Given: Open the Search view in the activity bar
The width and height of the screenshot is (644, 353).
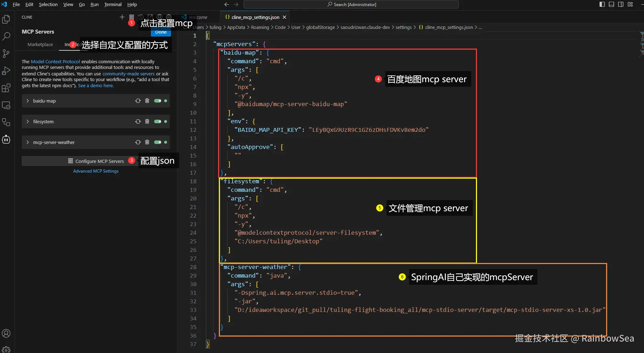Looking at the screenshot, I should tap(6, 36).
